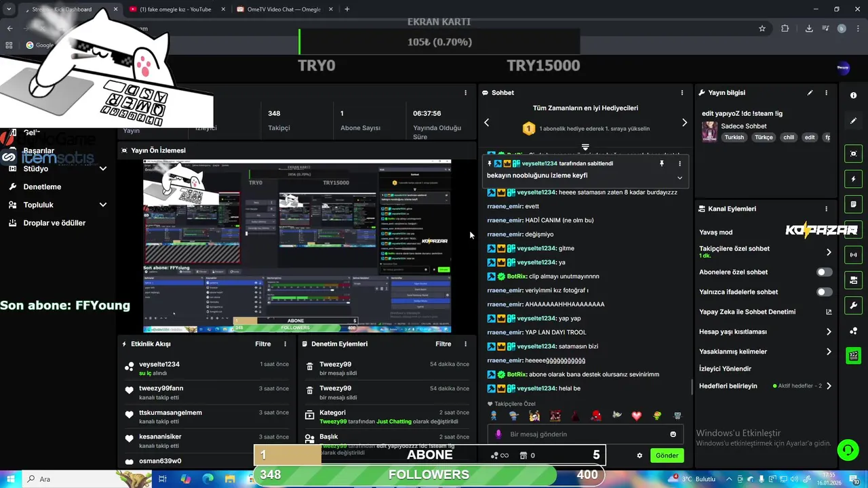Expand Takipçilere özel sohbet options
This screenshot has width=868, height=488.
(829, 252)
